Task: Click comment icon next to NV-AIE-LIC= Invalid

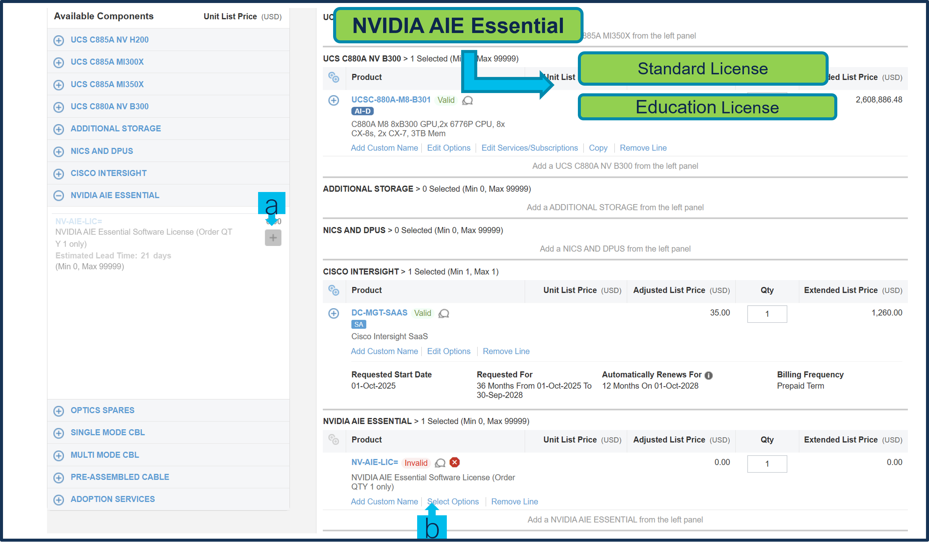Action: click(x=440, y=463)
